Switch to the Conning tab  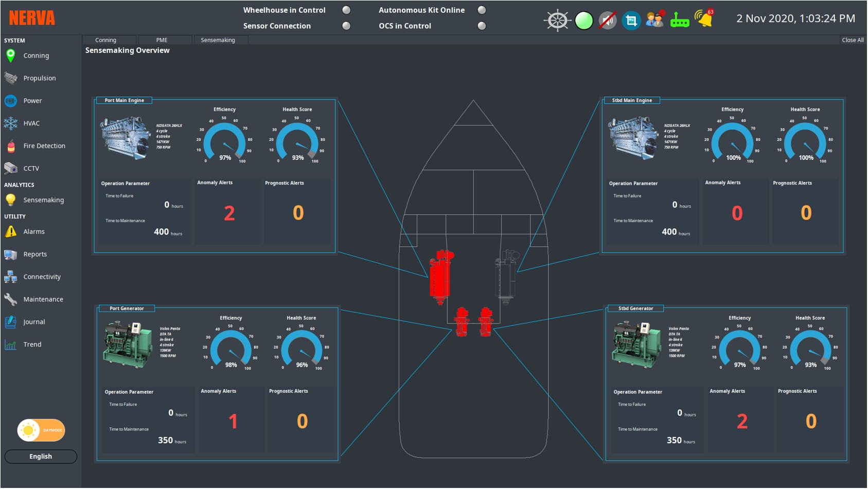[105, 40]
